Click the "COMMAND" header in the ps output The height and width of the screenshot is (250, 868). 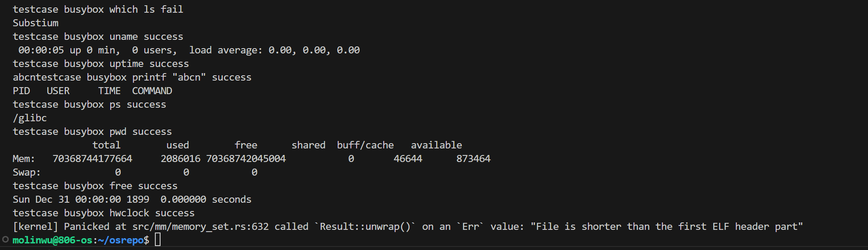[x=152, y=91]
